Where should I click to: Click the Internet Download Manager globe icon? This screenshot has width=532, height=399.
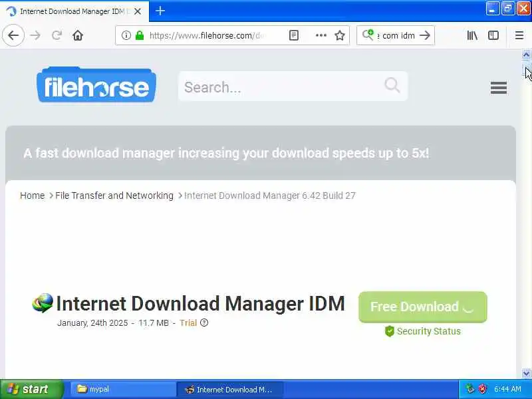tap(43, 303)
